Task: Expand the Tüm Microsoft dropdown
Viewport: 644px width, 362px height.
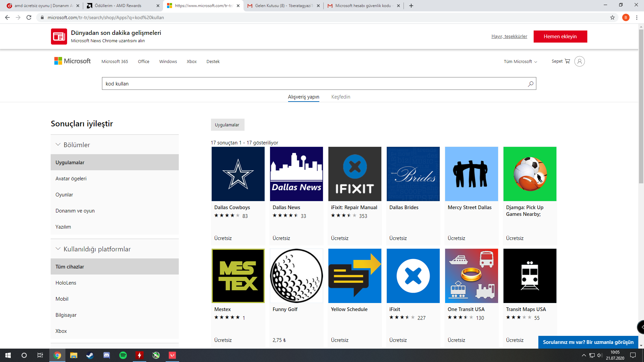Action: 520,62
